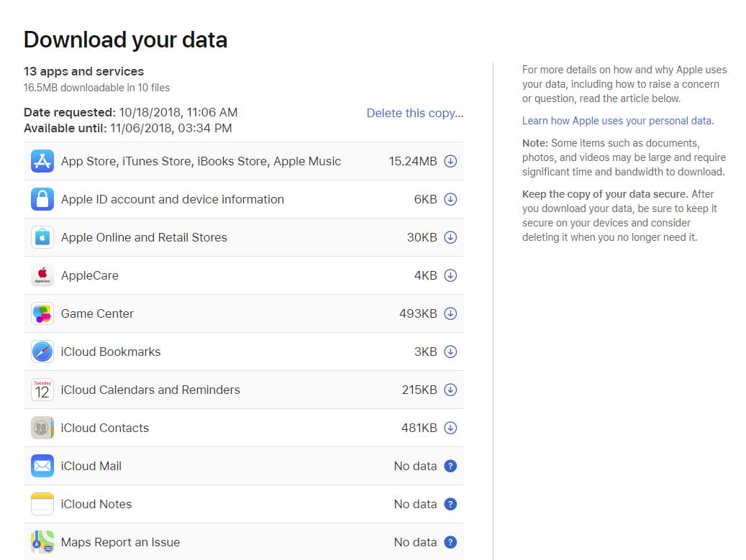
Task: Select the iCloud Bookmarks label
Action: [x=110, y=352]
